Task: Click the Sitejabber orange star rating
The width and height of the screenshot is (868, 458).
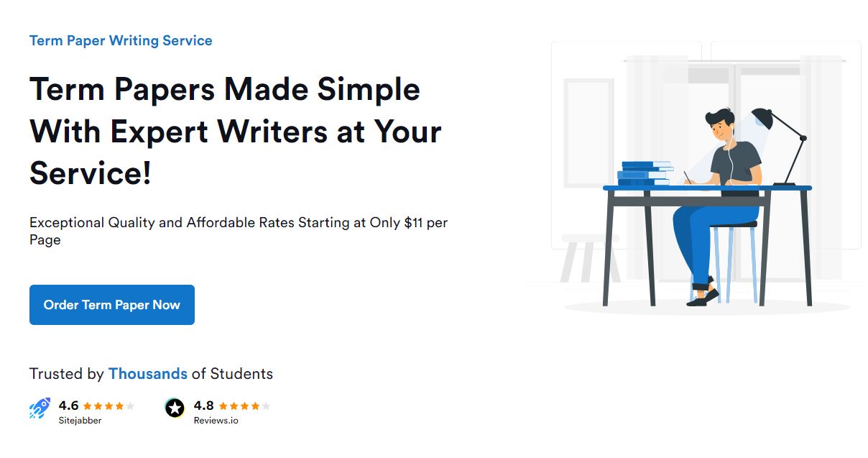Action: [108, 406]
